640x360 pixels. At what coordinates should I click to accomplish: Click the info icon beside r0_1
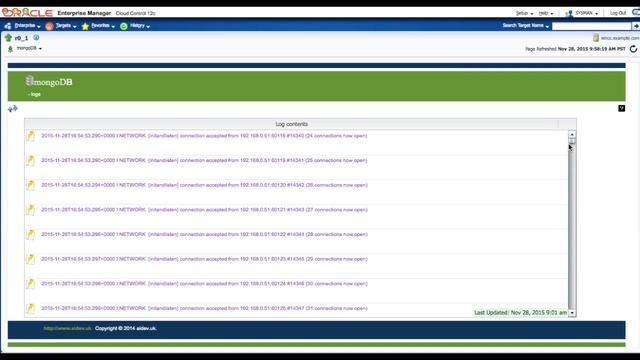point(36,38)
